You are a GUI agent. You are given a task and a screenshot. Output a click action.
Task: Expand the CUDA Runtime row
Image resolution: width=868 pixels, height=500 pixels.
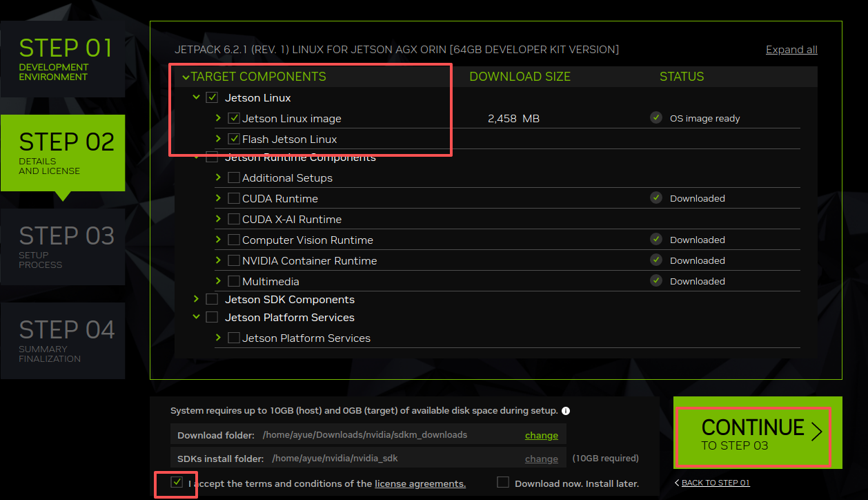pos(219,198)
